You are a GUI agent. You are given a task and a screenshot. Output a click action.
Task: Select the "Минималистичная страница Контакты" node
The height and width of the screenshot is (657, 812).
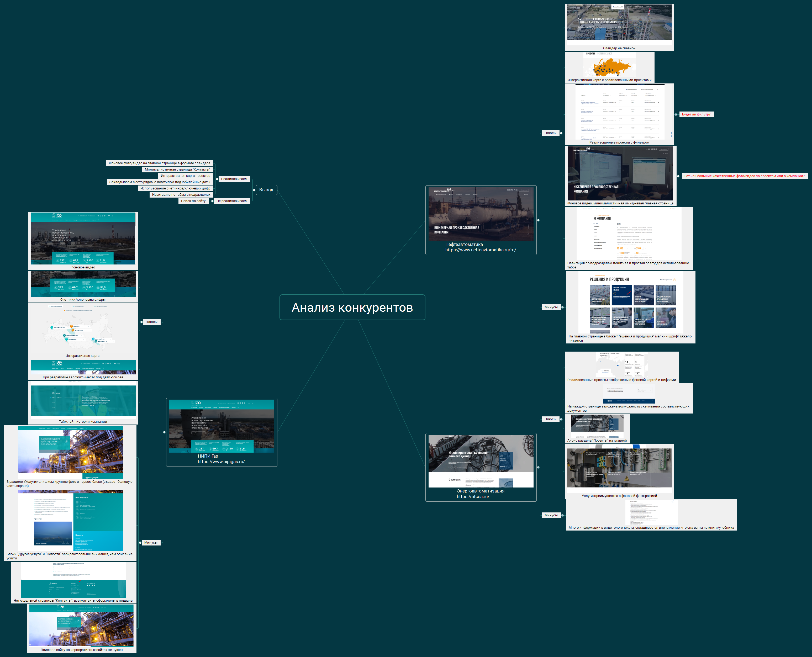[x=177, y=169]
